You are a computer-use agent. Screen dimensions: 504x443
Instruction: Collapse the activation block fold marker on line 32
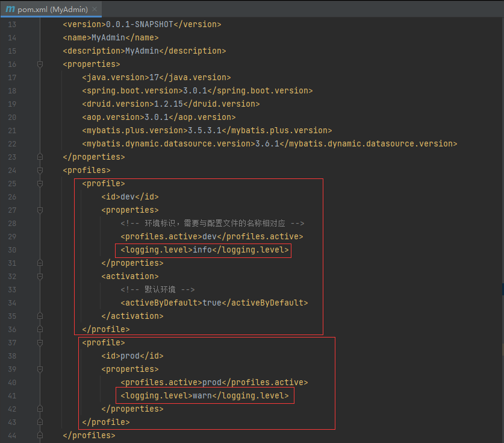point(40,277)
